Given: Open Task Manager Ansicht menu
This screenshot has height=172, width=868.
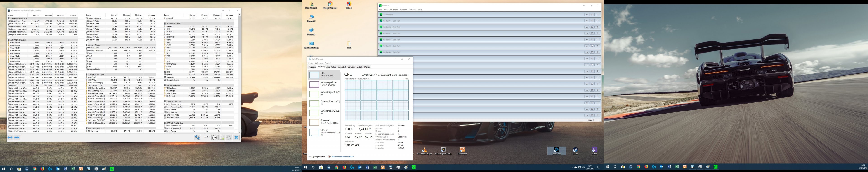Looking at the screenshot, I should pos(328,63).
